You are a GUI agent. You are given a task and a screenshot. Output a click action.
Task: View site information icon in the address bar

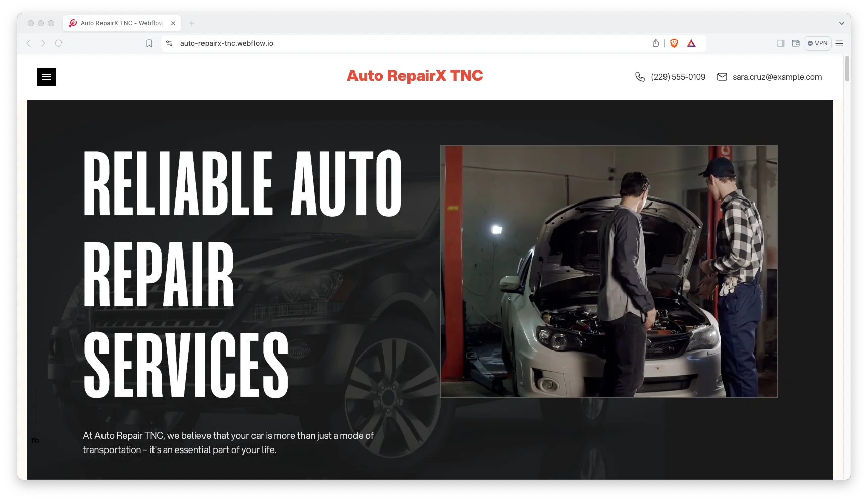[x=169, y=43]
